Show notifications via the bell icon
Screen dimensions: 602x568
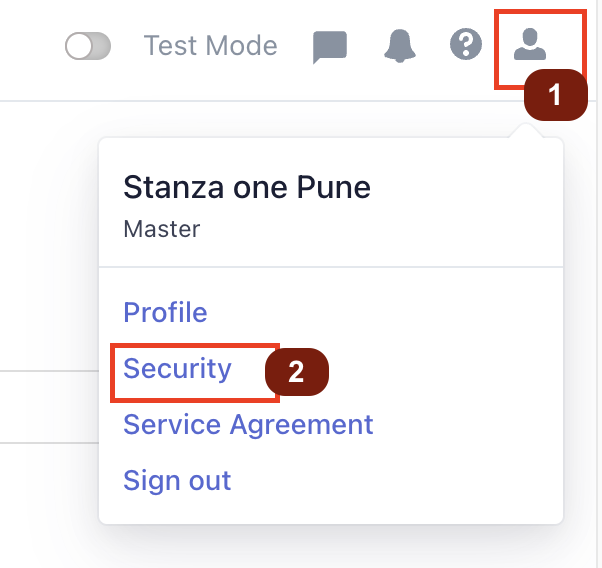point(400,45)
